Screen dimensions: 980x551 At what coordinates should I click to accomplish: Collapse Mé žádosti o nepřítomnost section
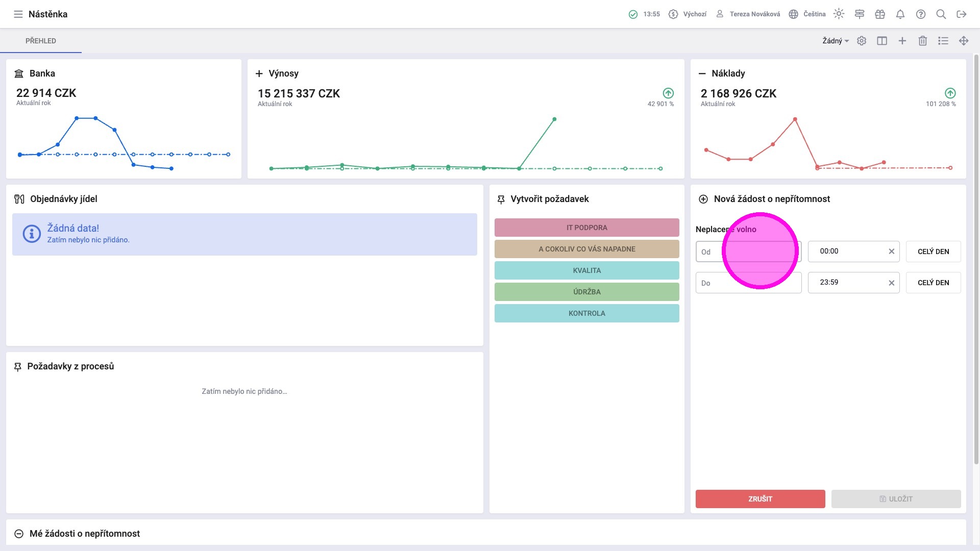click(19, 534)
